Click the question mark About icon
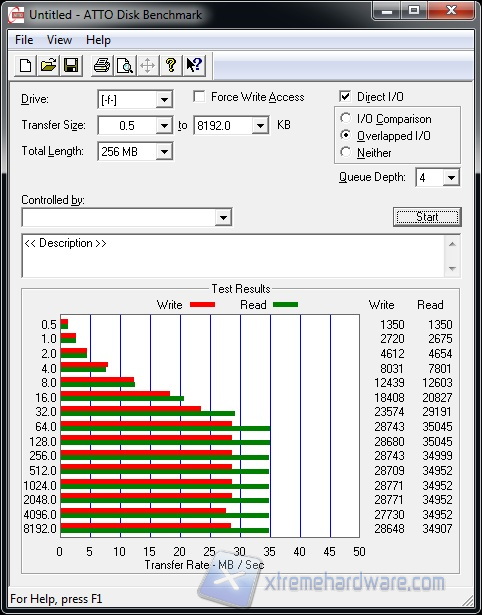The image size is (482, 615). (x=171, y=65)
